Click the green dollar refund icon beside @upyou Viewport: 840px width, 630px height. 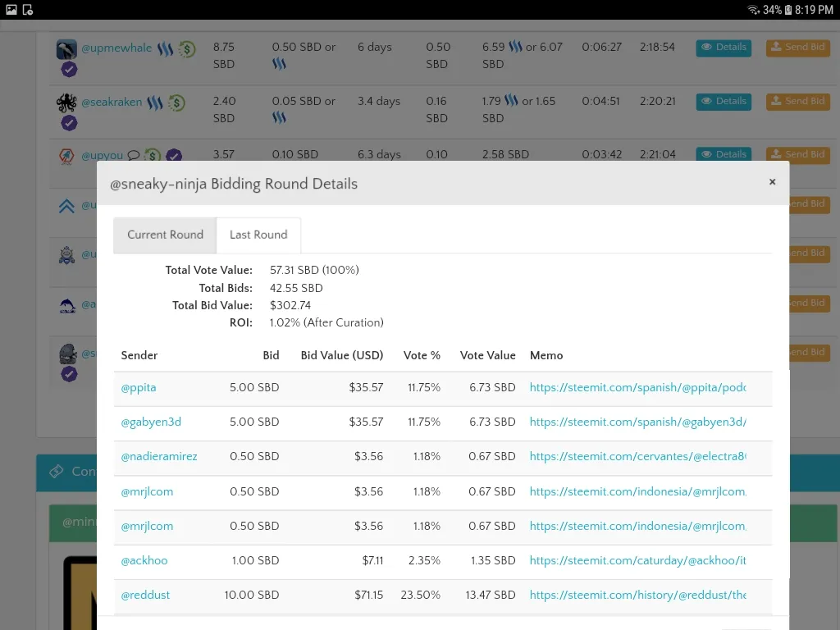(153, 155)
